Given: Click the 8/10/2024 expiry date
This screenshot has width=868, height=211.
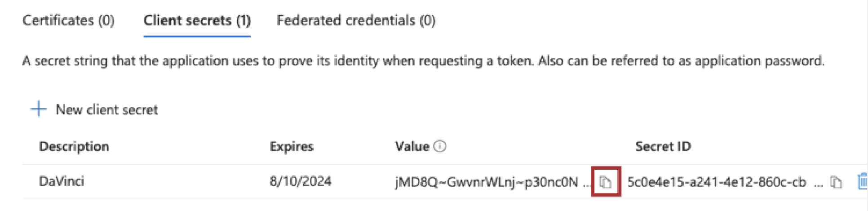Looking at the screenshot, I should point(300,181).
